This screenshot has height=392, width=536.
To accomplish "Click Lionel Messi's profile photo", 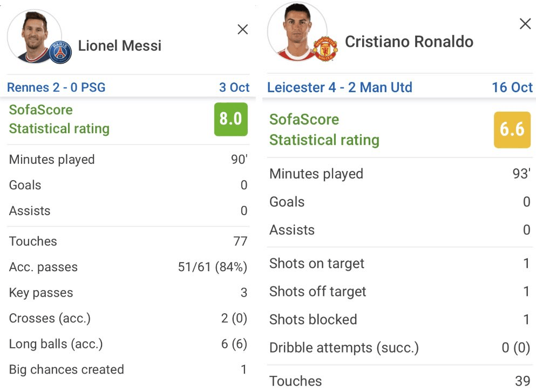I will [34, 36].
